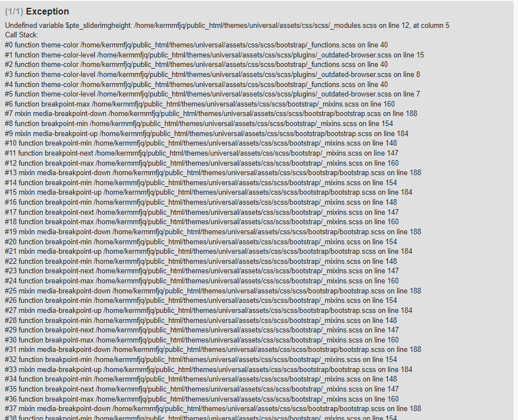Click the Undefined variable $pte_sliderimgheight message
This screenshot has height=420, width=518.
[227, 26]
